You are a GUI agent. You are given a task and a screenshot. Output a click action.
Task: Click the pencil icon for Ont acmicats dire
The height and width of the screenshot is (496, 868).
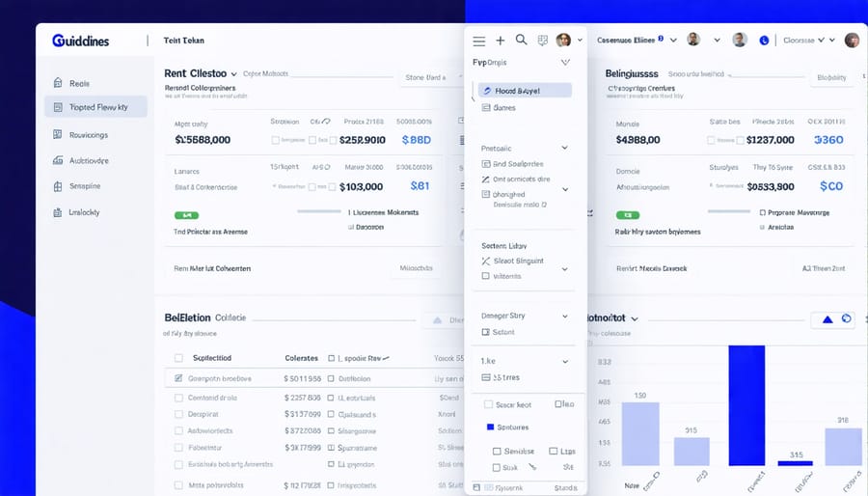[x=485, y=179]
